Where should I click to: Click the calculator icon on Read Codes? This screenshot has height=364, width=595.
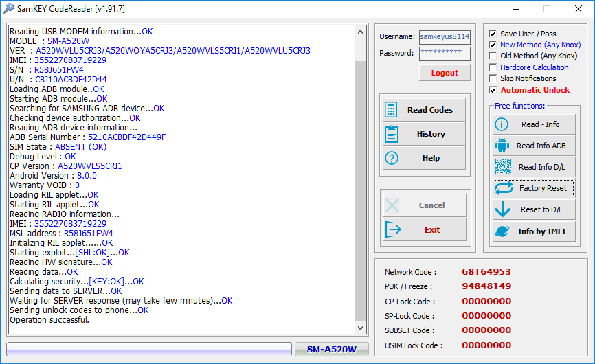click(391, 110)
